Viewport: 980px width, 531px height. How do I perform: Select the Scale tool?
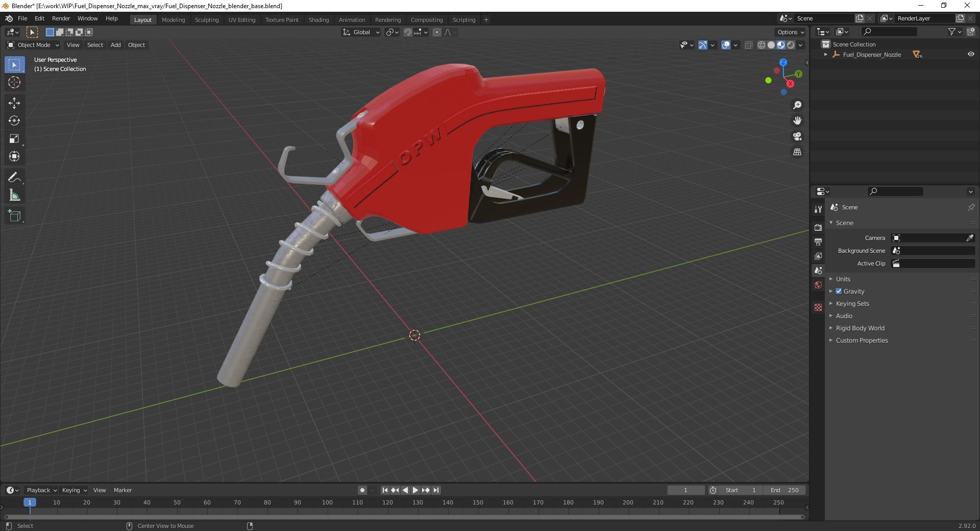click(14, 139)
